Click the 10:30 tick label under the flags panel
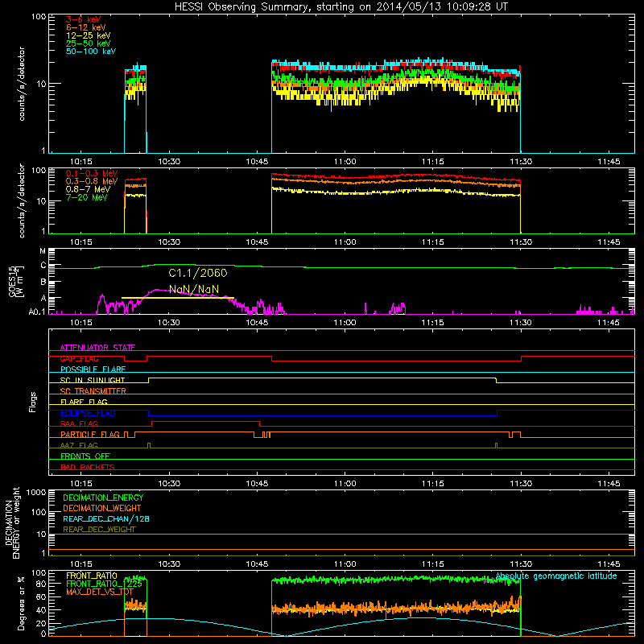Screen dimensions: 644x644 [x=169, y=484]
